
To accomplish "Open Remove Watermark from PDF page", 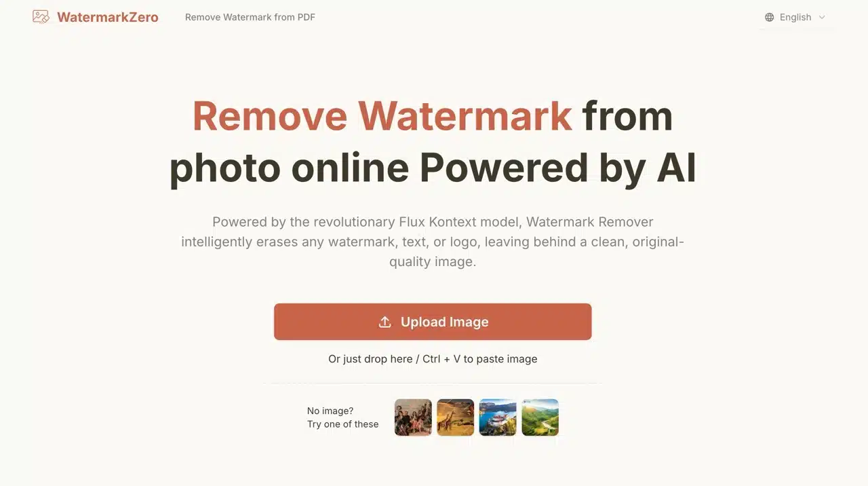I will pos(250,17).
